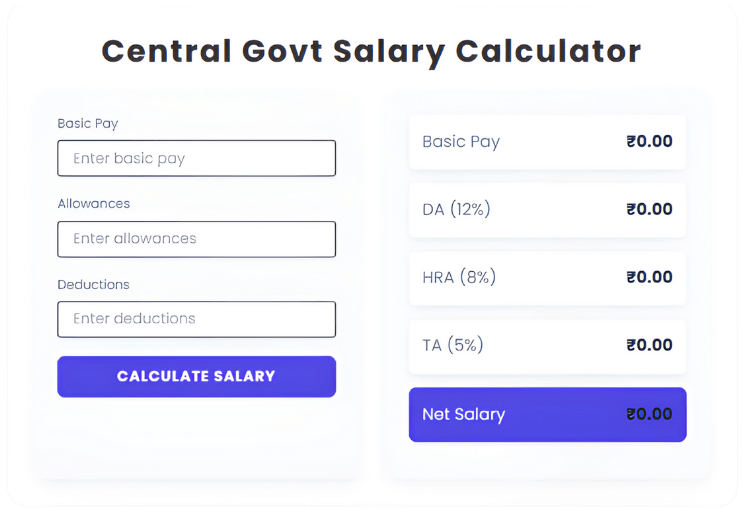Click the Deductions field label
Screen dimensions: 754x508
coord(93,285)
